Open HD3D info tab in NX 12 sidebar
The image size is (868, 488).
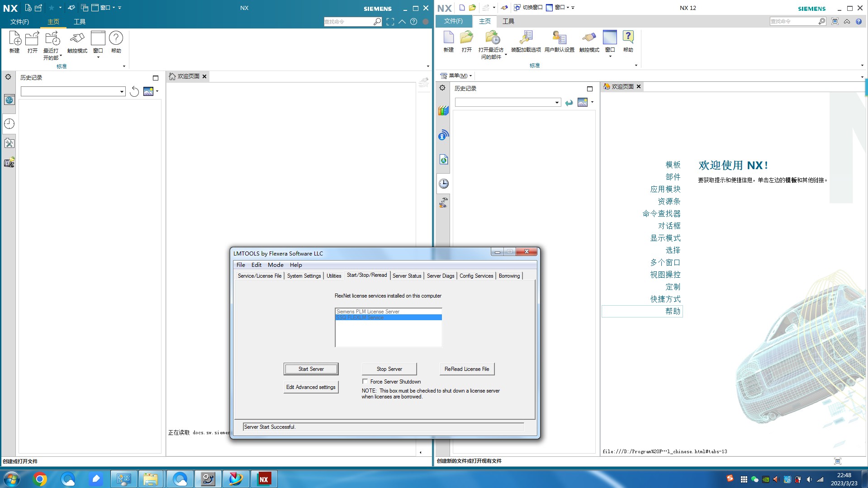click(x=443, y=135)
